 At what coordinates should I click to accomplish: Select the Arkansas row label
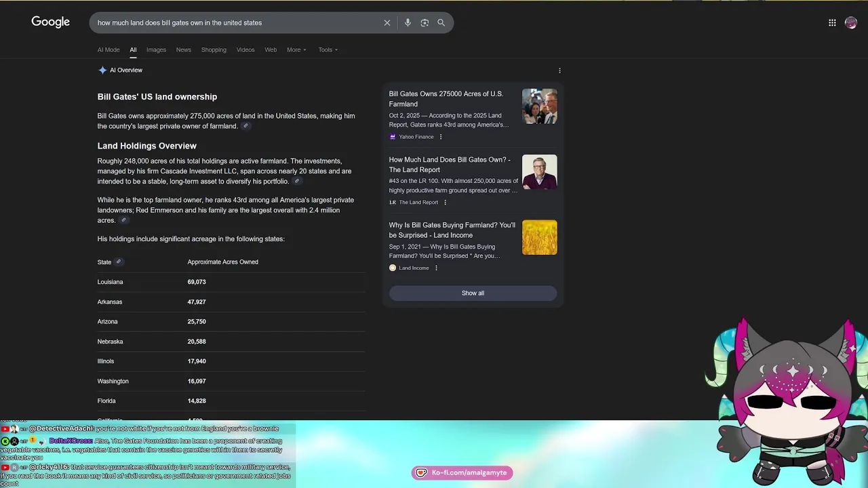[110, 302]
